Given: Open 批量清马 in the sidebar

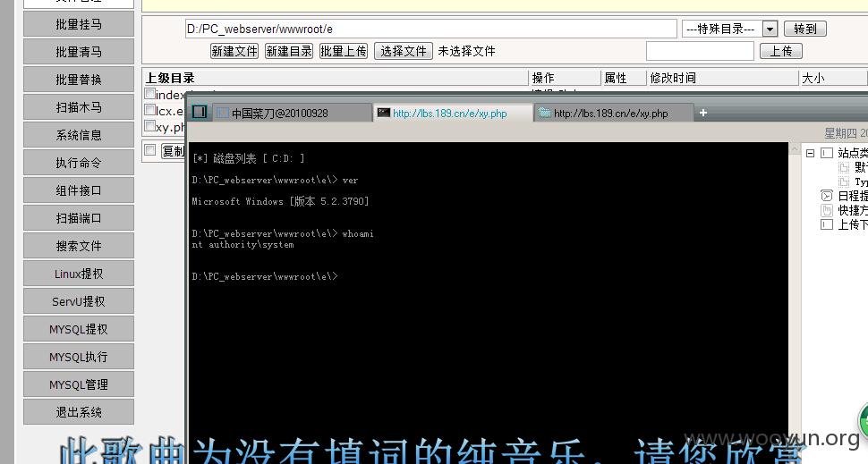Looking at the screenshot, I should coord(79,52).
